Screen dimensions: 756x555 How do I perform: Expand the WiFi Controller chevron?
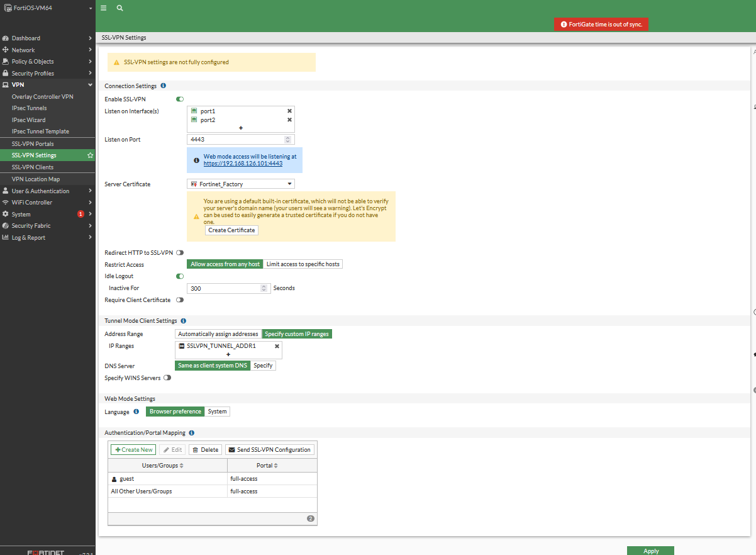tap(91, 203)
